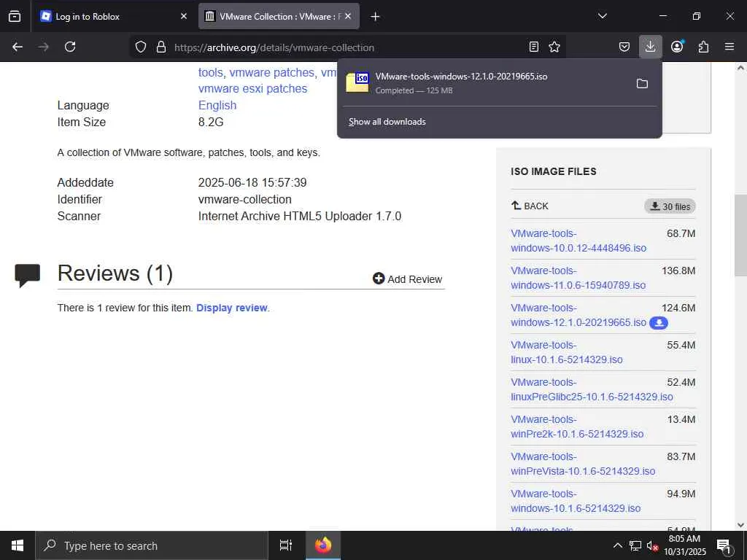Open the Display review link
The width and height of the screenshot is (747, 560).
232,308
